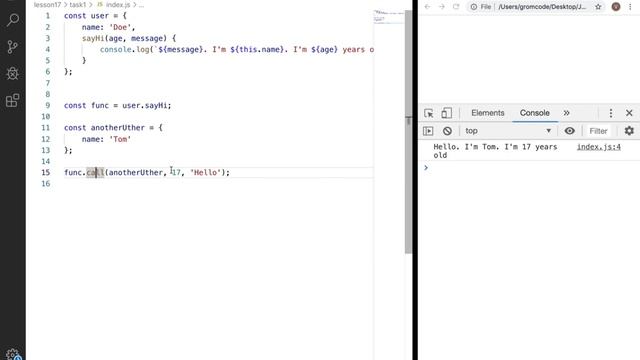Open the index.js:4 source link

599,147
